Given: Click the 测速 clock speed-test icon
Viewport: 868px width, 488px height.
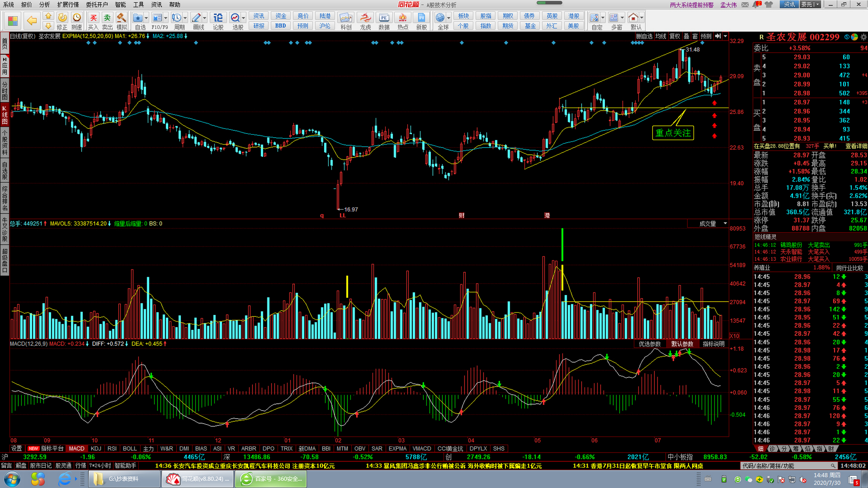Looking at the screenshot, I should [x=77, y=18].
